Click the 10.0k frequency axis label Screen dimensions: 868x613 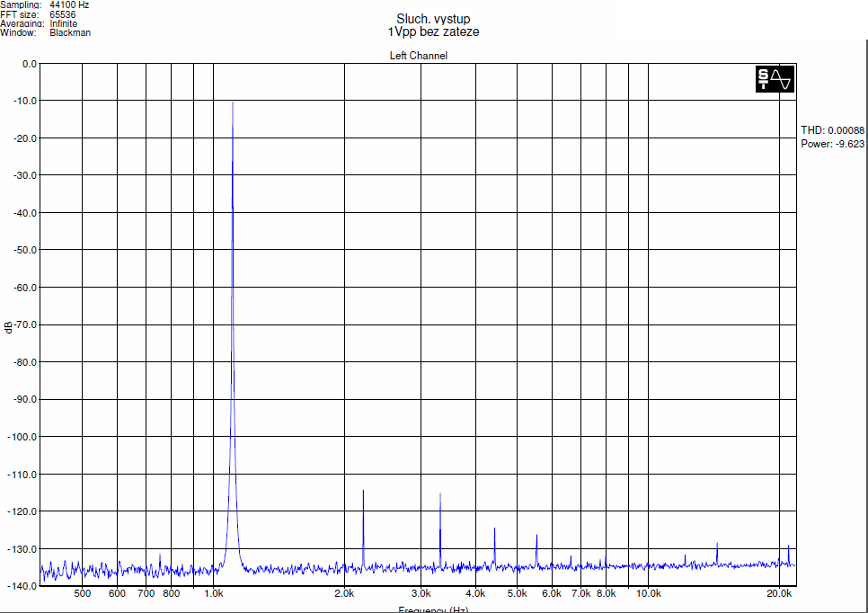pyautogui.click(x=648, y=593)
